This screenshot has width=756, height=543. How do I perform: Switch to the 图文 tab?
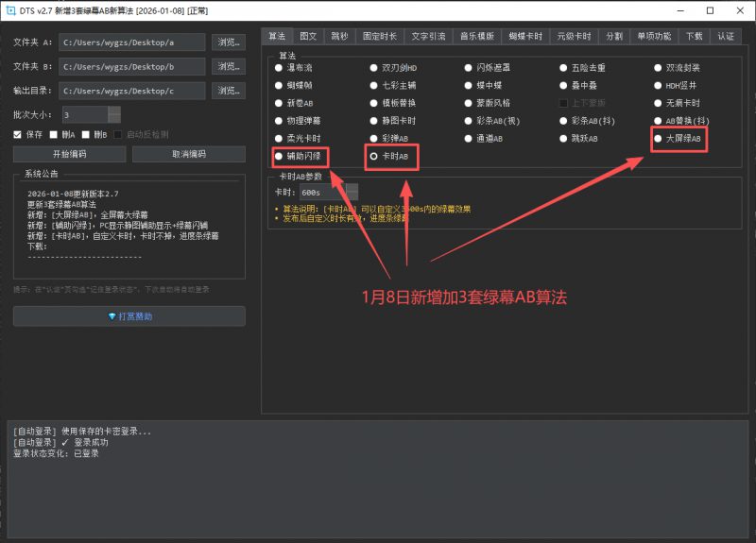point(308,36)
